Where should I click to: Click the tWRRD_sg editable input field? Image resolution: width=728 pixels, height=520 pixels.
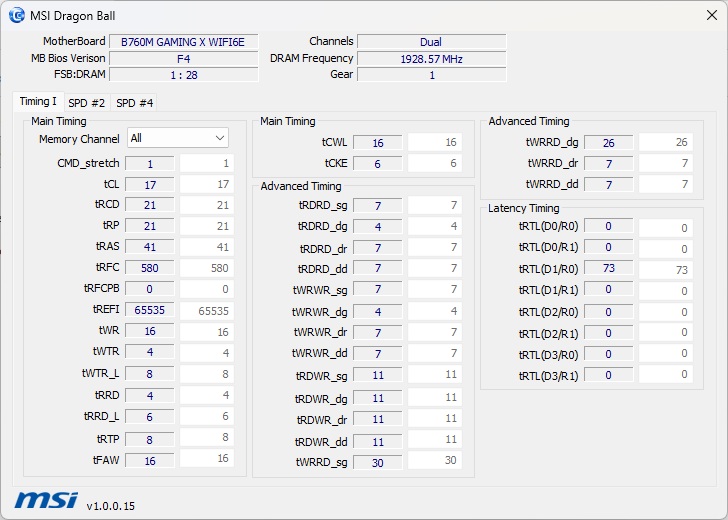coord(378,462)
